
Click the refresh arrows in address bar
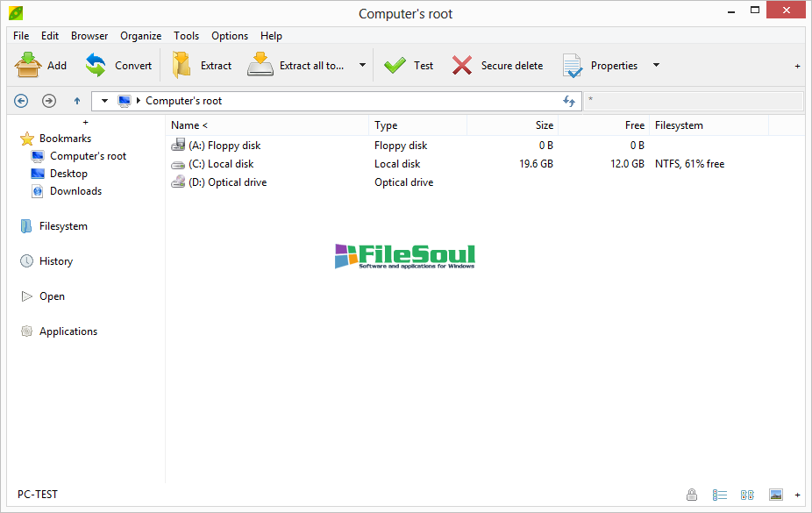tap(569, 101)
